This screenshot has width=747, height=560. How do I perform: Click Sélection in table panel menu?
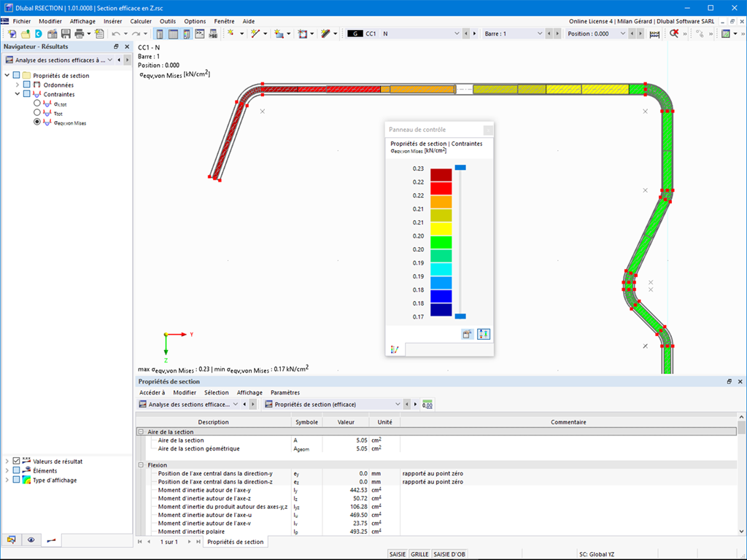216,392
